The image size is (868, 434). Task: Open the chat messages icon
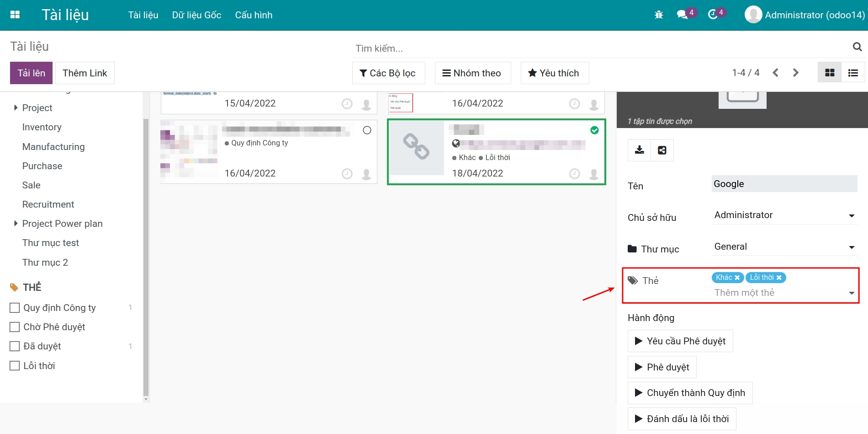(x=682, y=15)
